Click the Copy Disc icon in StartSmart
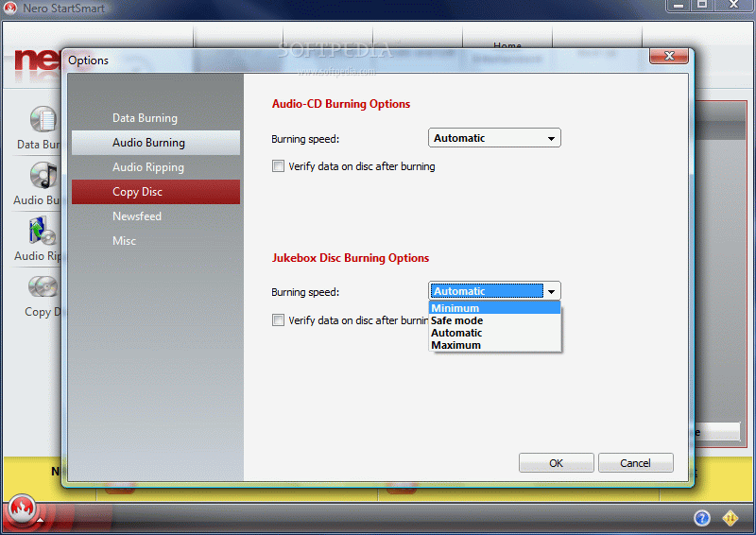This screenshot has width=756, height=535. pos(43,287)
